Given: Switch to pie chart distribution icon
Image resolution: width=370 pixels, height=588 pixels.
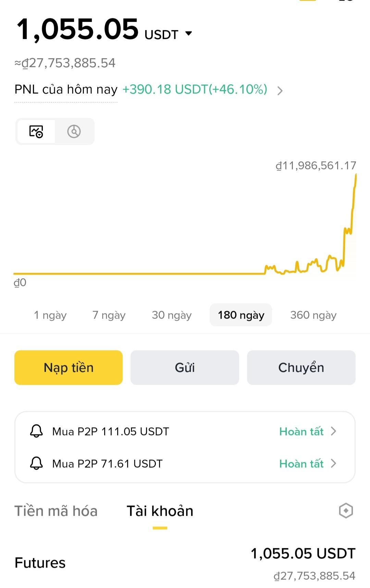Looking at the screenshot, I should [x=74, y=131].
